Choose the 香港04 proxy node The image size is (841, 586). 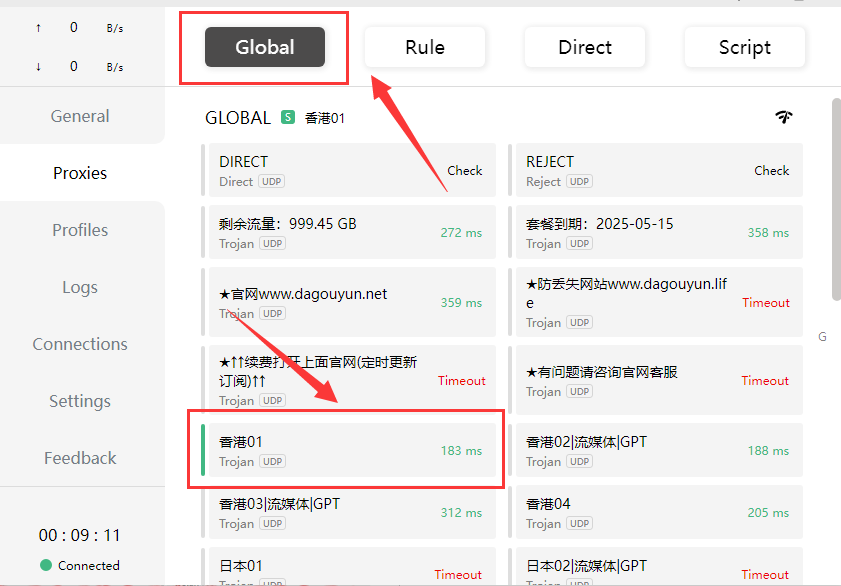tap(655, 512)
